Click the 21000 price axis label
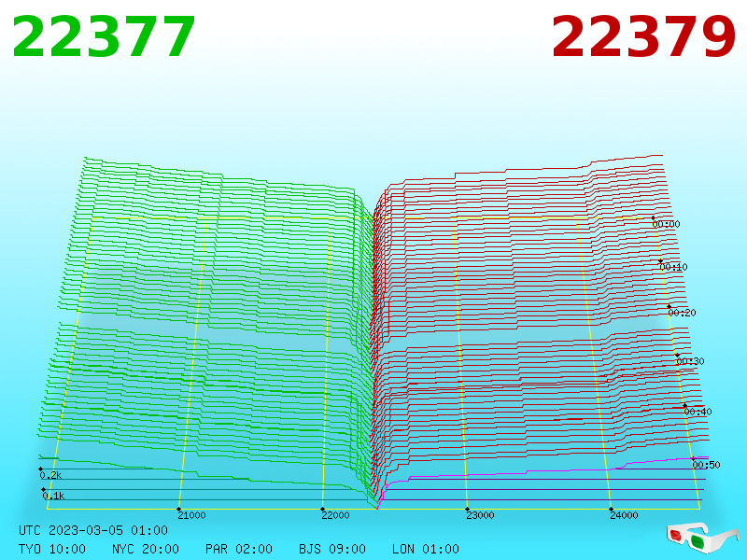This screenshot has height=560, width=747. click(191, 515)
